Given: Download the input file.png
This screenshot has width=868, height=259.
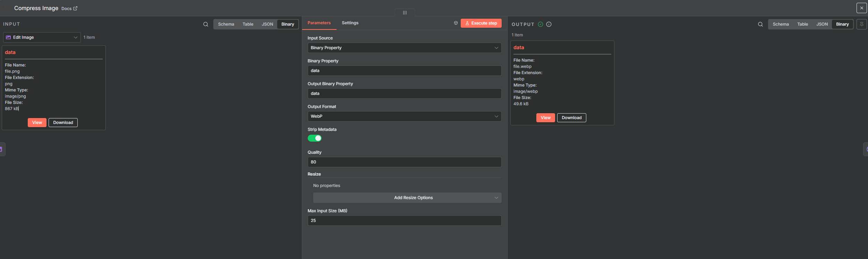Looking at the screenshot, I should pos(63,123).
